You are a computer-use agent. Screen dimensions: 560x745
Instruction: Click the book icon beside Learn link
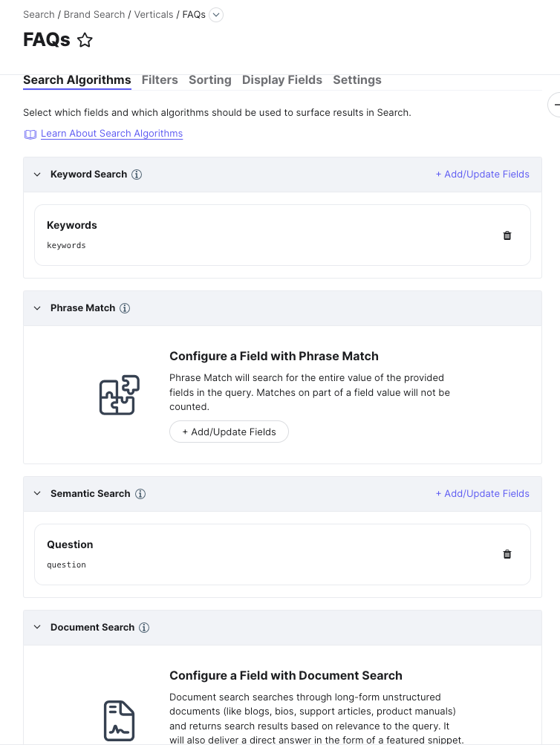click(x=30, y=134)
